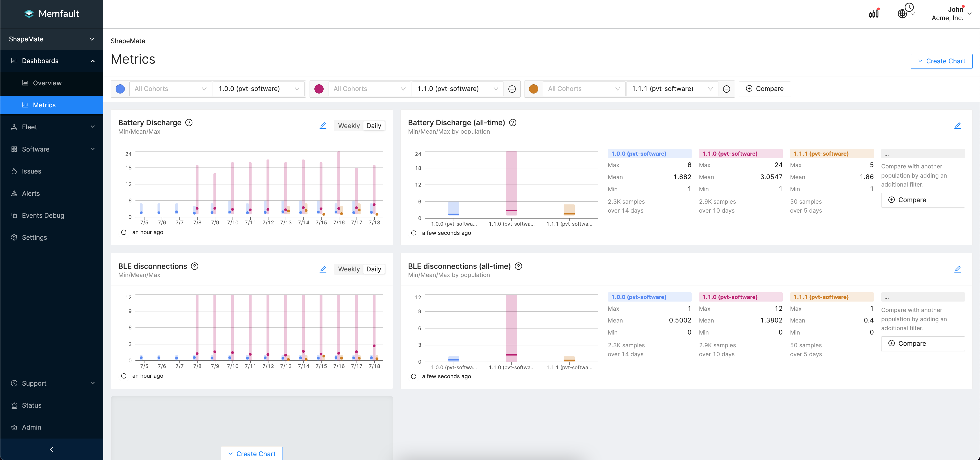Open the All Cohorts dropdown for orange population
The height and width of the screenshot is (460, 980).
583,89
